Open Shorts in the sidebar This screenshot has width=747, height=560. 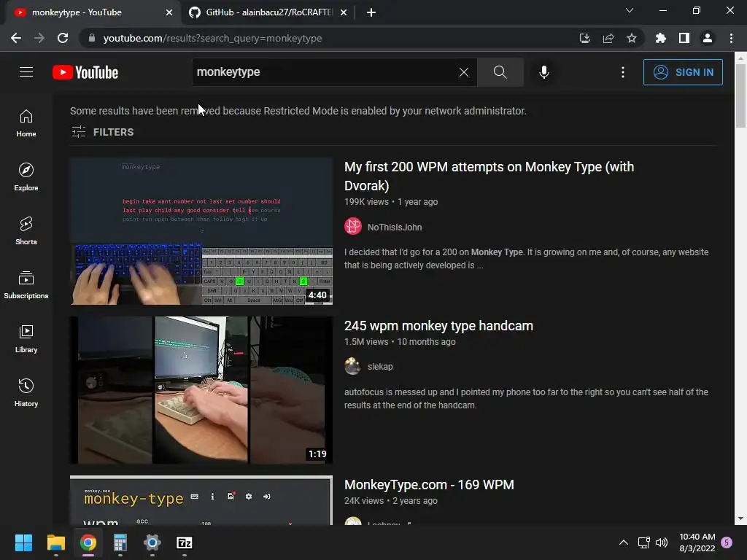(26, 231)
